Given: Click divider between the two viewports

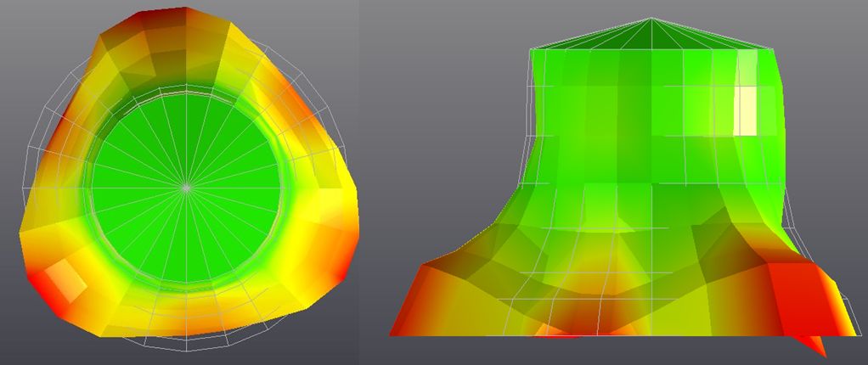Looking at the screenshot, I should [x=359, y=182].
